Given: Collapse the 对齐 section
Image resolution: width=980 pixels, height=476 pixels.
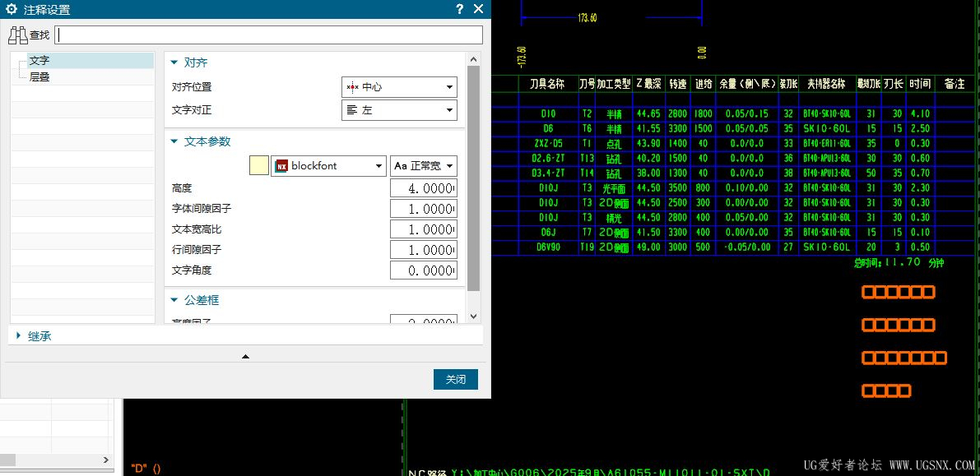Looking at the screenshot, I should pos(175,62).
